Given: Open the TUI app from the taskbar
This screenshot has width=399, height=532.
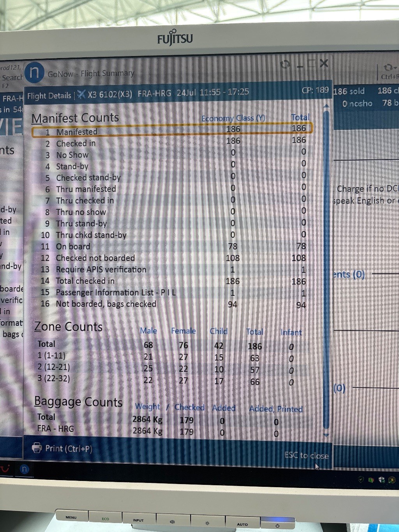Looking at the screenshot, I should (x=5, y=469).
